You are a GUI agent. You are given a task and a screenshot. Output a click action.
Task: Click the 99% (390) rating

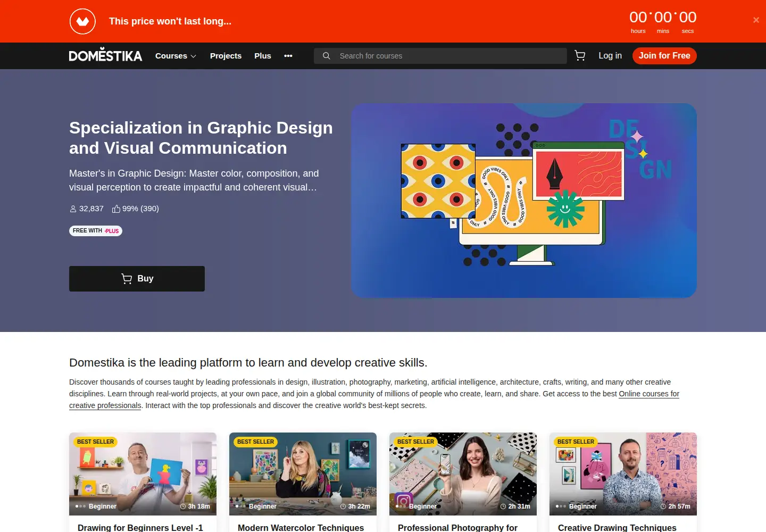click(x=136, y=209)
